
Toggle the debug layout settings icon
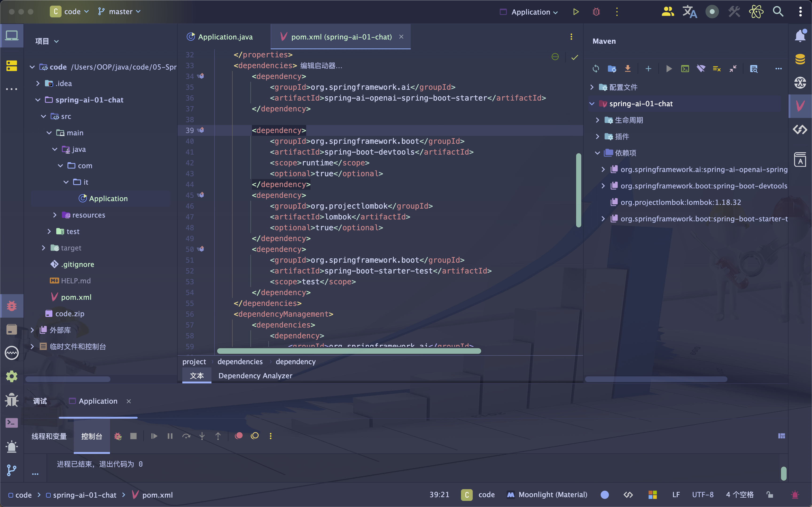coord(781,436)
